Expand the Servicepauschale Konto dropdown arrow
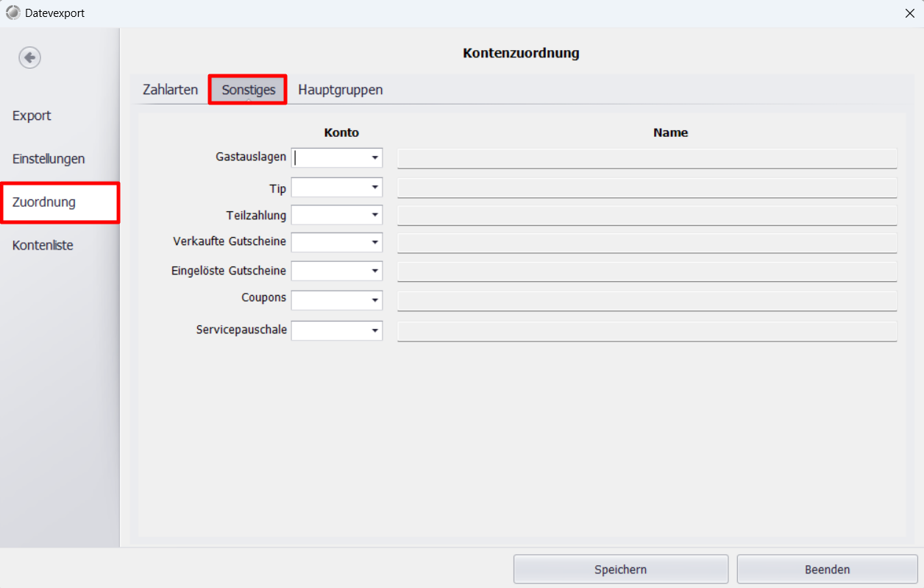924x588 pixels. [x=374, y=331]
